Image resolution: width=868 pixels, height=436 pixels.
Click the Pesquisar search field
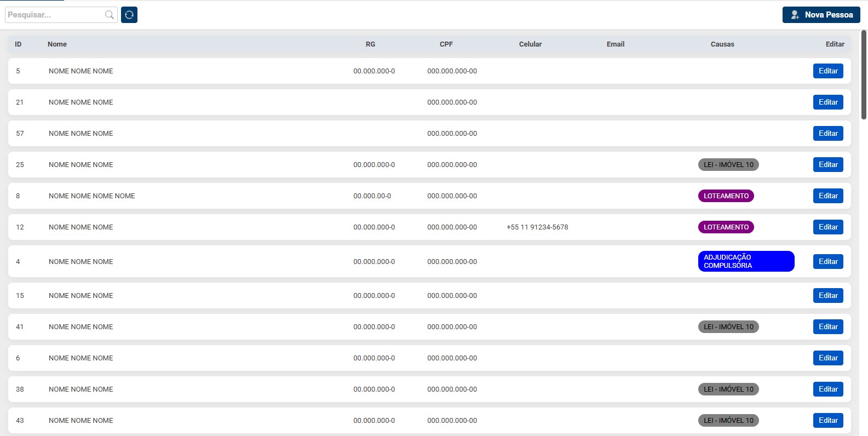(55, 15)
